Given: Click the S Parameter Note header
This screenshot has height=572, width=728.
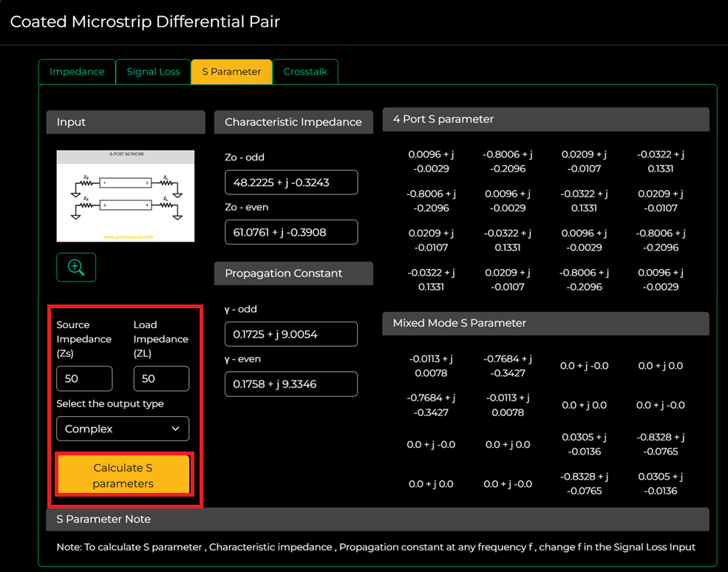Looking at the screenshot, I should [x=378, y=519].
